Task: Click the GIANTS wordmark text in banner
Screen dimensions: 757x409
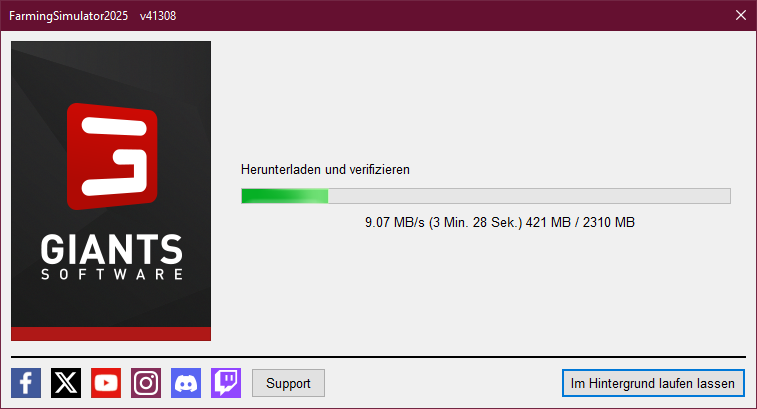Action: tap(112, 250)
